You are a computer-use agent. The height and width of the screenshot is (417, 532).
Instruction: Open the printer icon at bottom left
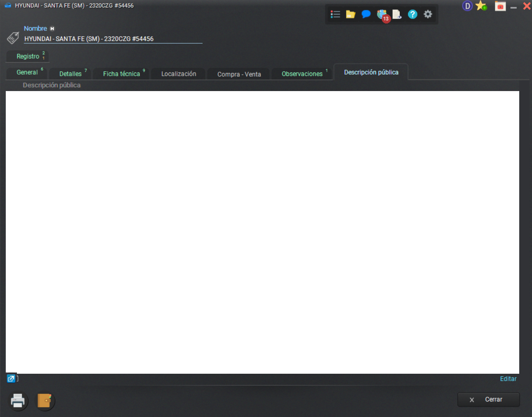[x=17, y=401]
